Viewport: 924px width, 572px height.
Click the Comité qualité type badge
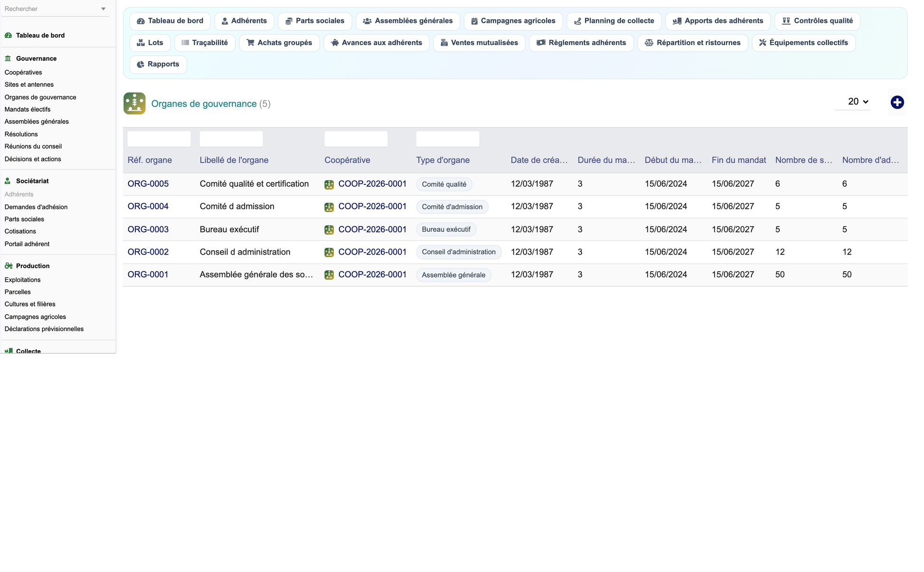coord(444,184)
